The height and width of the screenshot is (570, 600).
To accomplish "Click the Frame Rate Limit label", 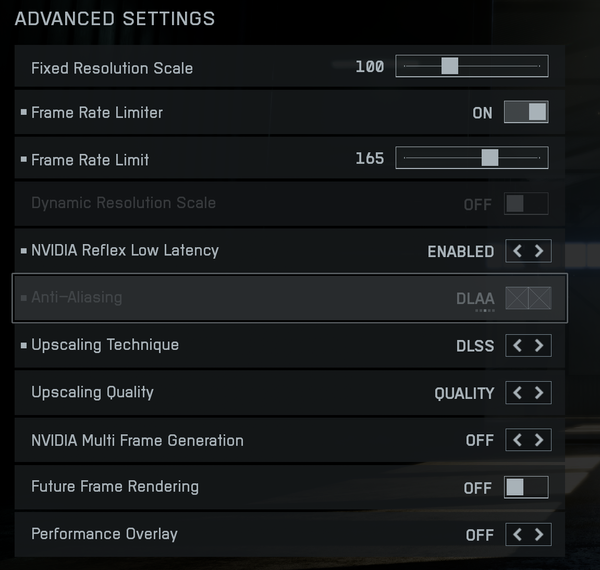I will click(x=90, y=159).
